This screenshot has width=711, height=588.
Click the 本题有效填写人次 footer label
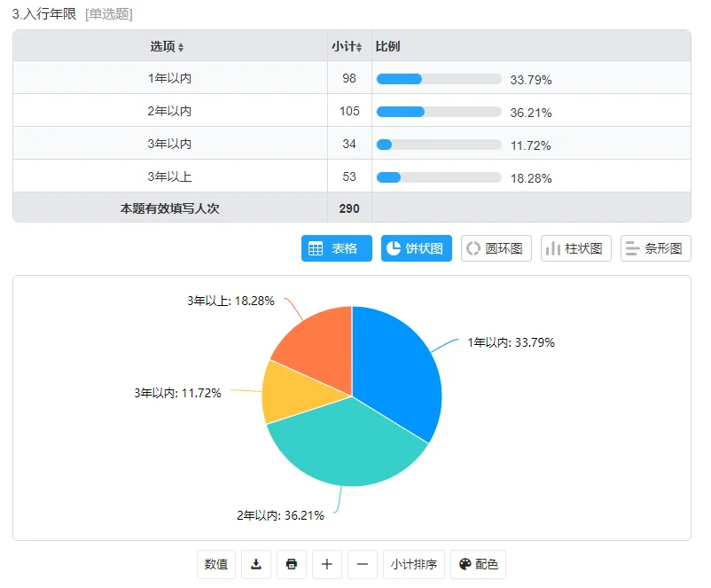tap(169, 208)
